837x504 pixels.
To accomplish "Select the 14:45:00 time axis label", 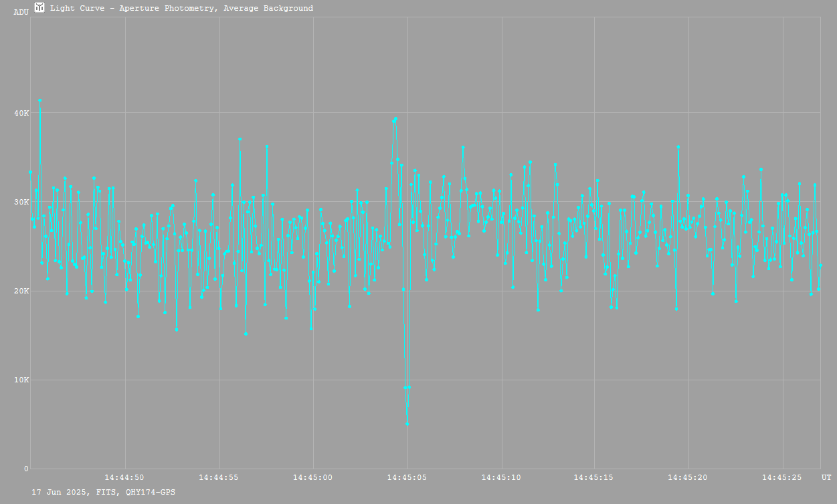I will pos(312,478).
